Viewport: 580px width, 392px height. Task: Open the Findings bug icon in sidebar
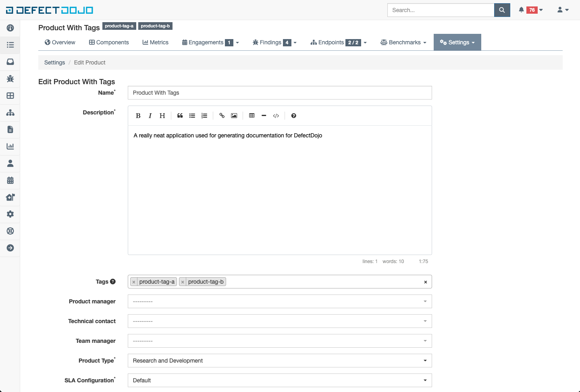[10, 79]
